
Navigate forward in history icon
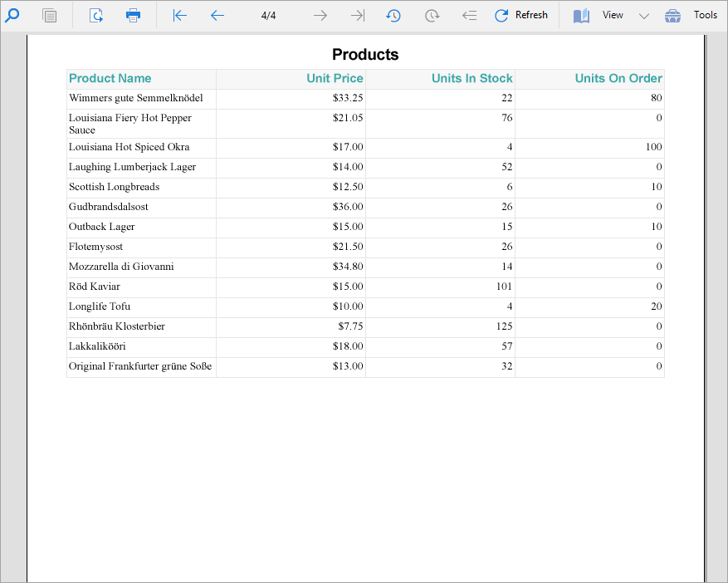(x=432, y=15)
